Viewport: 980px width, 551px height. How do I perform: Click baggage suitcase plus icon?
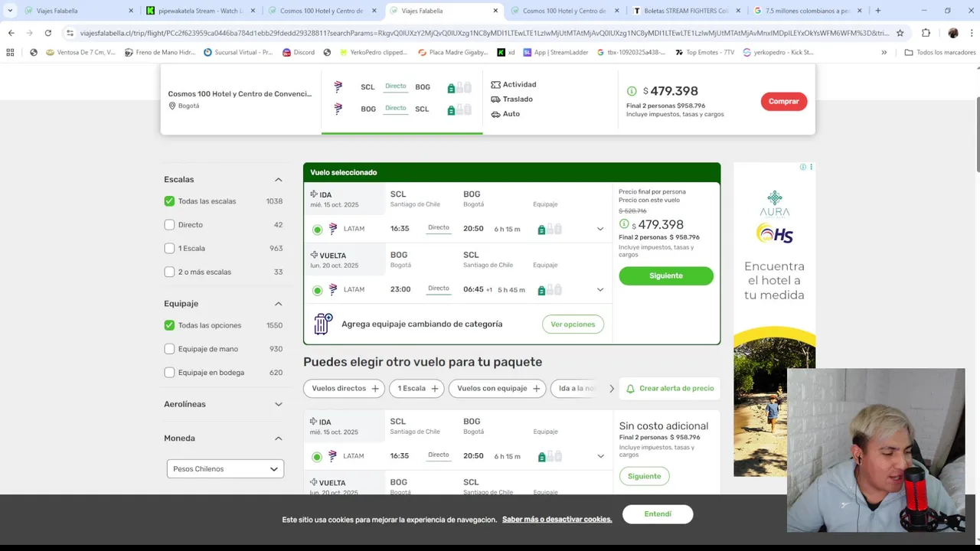click(323, 324)
